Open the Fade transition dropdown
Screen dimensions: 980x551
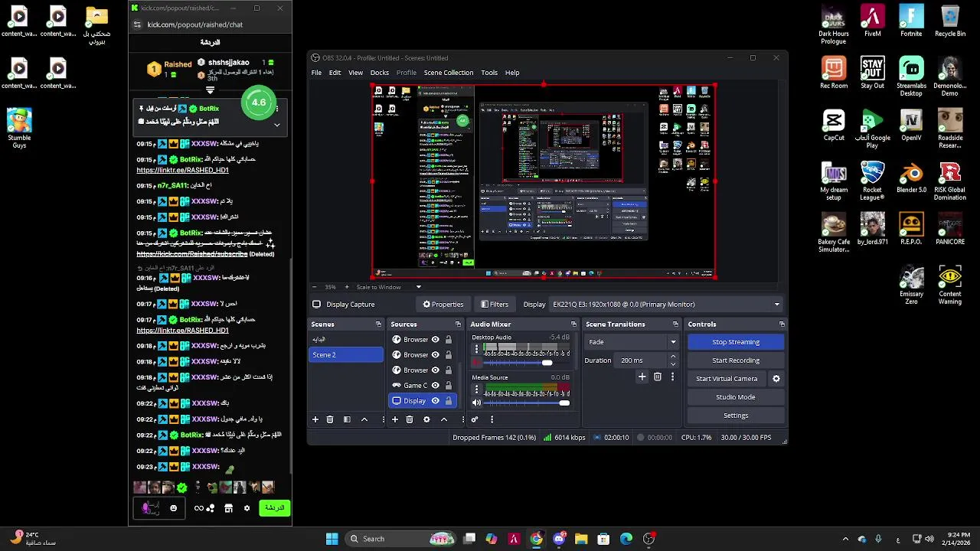coord(632,342)
